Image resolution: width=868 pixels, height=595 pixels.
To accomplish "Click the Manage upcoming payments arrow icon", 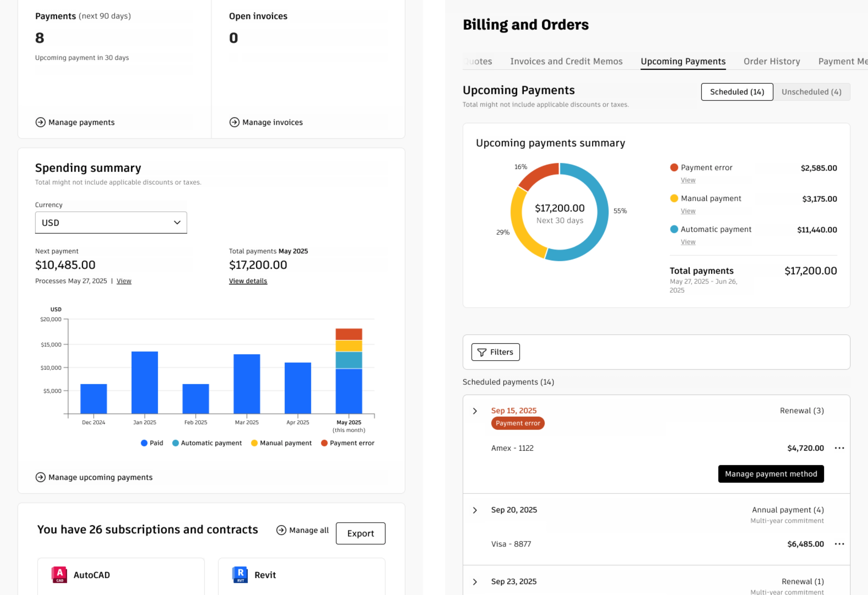I will click(40, 477).
